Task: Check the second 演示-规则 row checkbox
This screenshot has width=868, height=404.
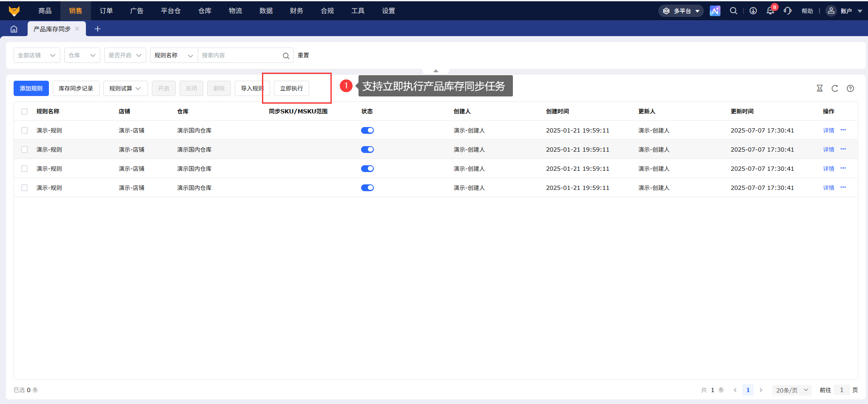Action: point(24,150)
